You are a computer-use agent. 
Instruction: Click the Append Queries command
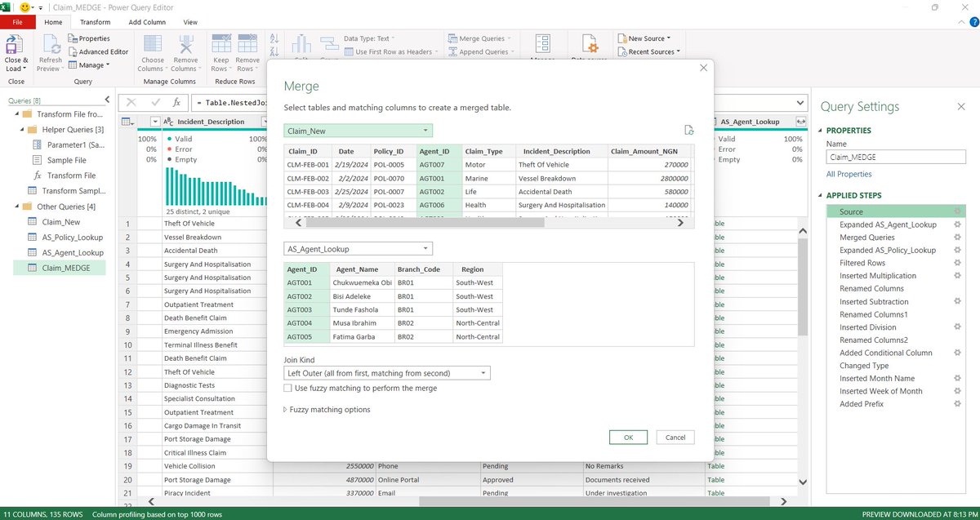(483, 51)
